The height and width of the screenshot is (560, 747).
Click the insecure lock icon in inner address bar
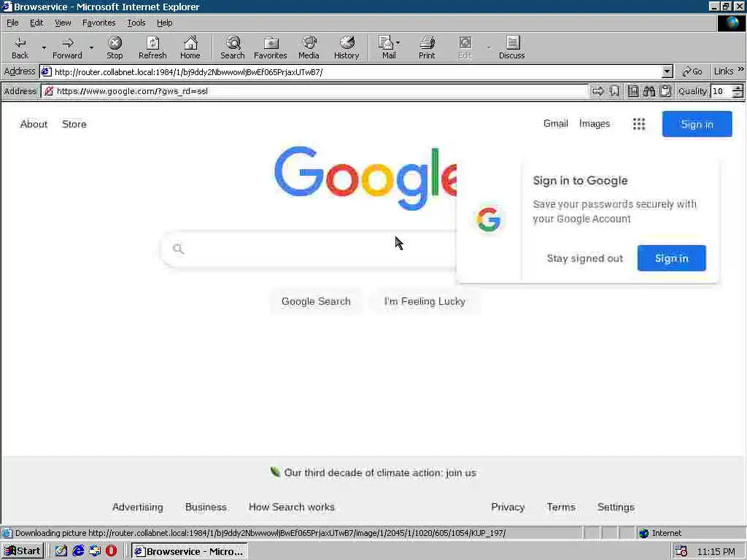click(49, 91)
